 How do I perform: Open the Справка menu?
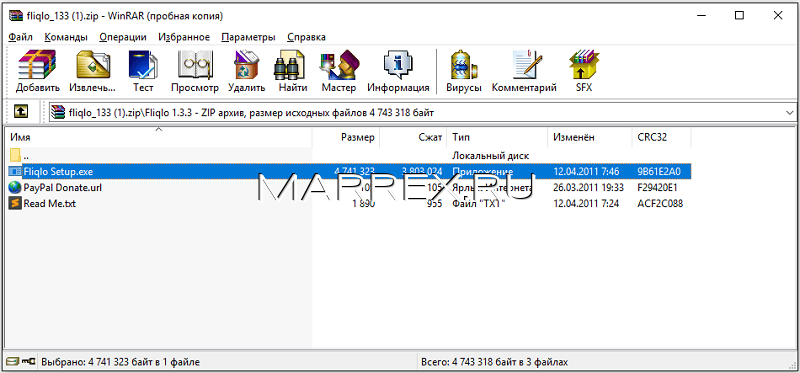306,37
